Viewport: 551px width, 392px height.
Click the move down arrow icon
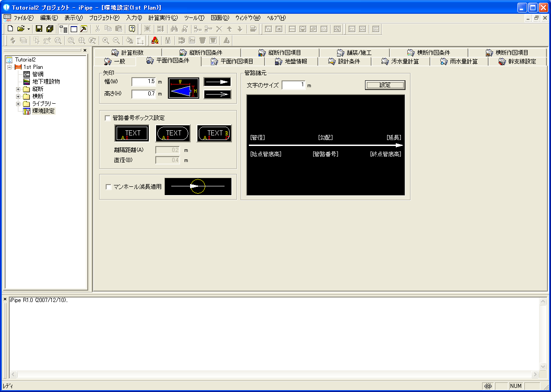click(x=239, y=29)
